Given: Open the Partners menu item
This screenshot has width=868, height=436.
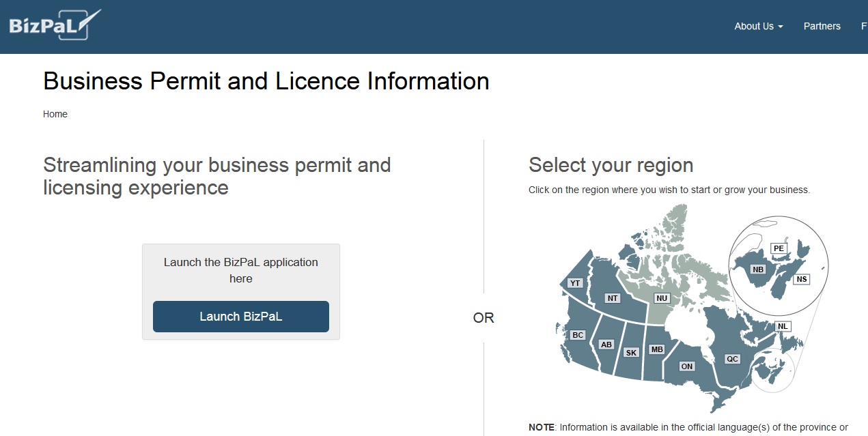Looking at the screenshot, I should tap(822, 26).
